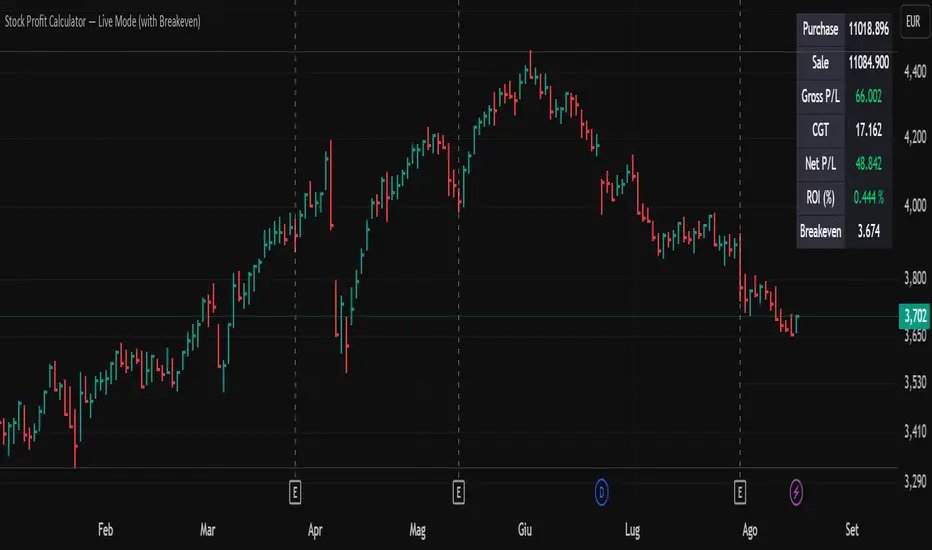Image resolution: width=932 pixels, height=550 pixels.
Task: Click the 3,800 price axis label
Action: tap(915, 278)
